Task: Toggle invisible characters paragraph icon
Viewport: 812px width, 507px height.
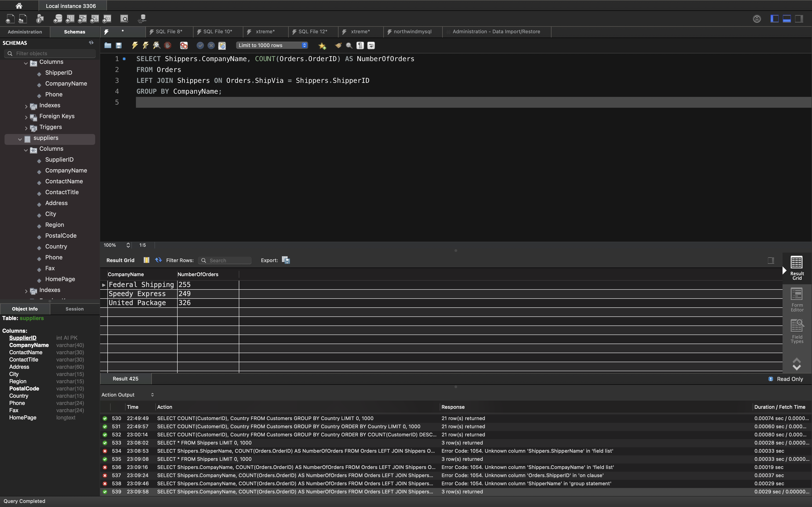Action: [360, 45]
